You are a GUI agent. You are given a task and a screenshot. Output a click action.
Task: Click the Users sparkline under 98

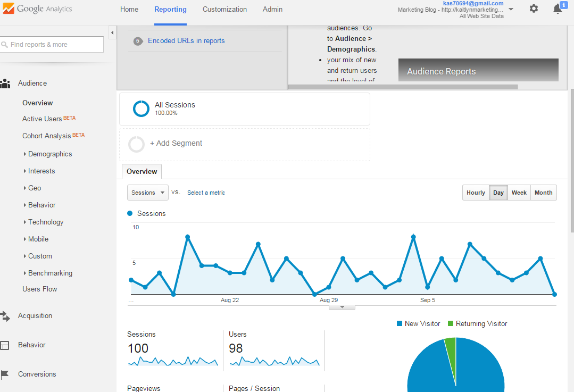(x=274, y=361)
